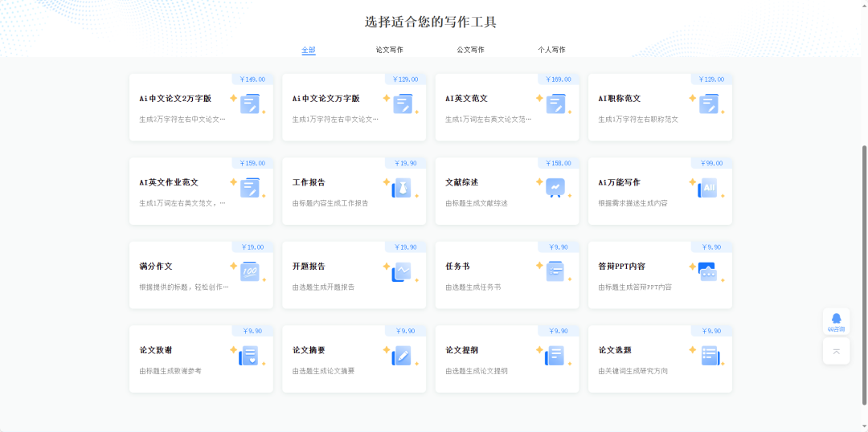Click text 由选题生成开题报告
This screenshot has height=432, width=868.
point(323,287)
